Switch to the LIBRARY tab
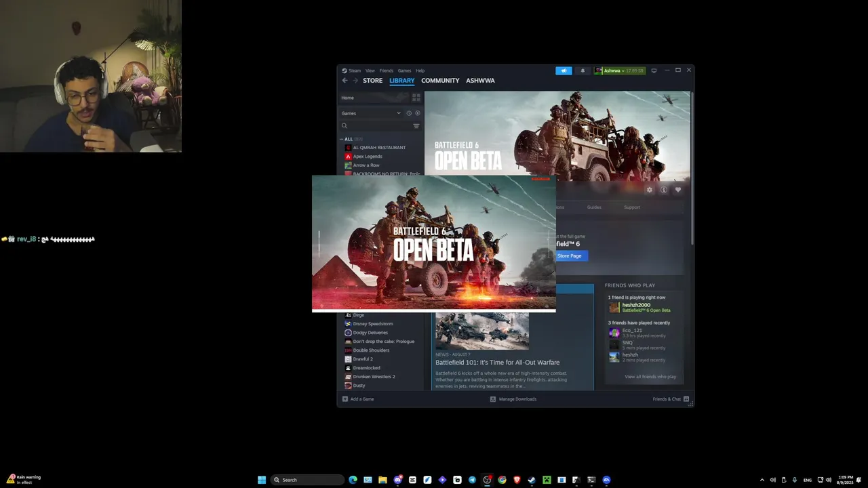 coord(401,81)
